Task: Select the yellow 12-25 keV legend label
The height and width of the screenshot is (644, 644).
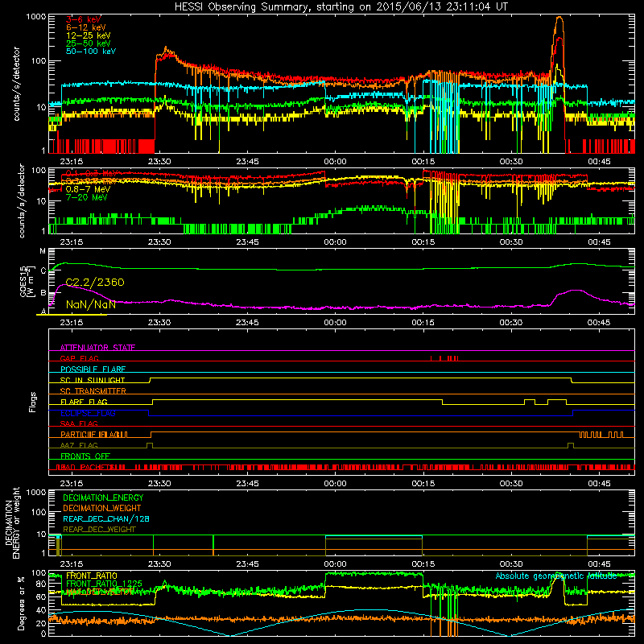Action: click(89, 35)
